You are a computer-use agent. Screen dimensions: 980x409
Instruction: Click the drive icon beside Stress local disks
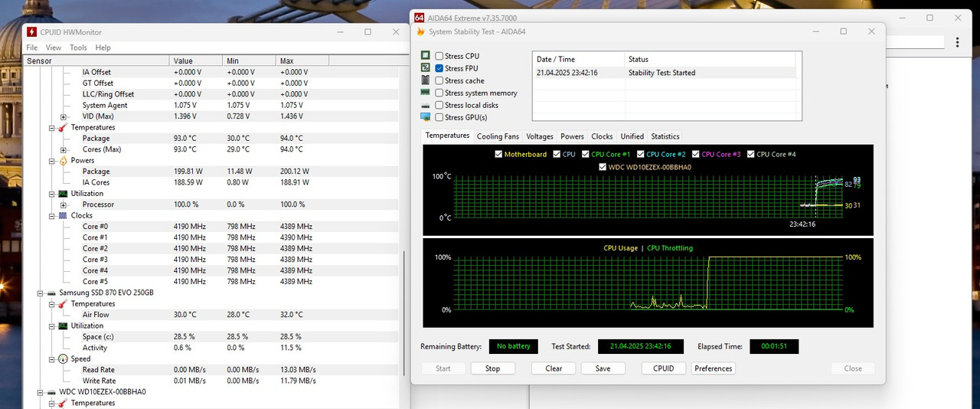(x=426, y=105)
